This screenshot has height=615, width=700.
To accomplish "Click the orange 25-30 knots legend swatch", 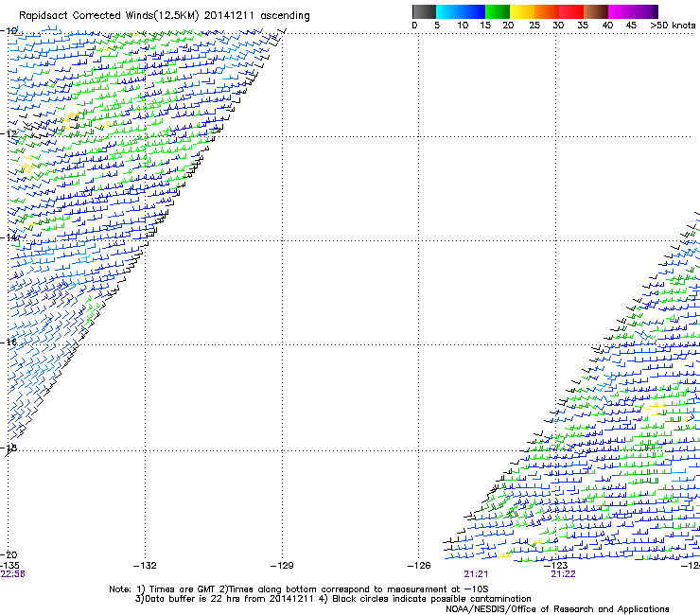I will tap(547, 11).
